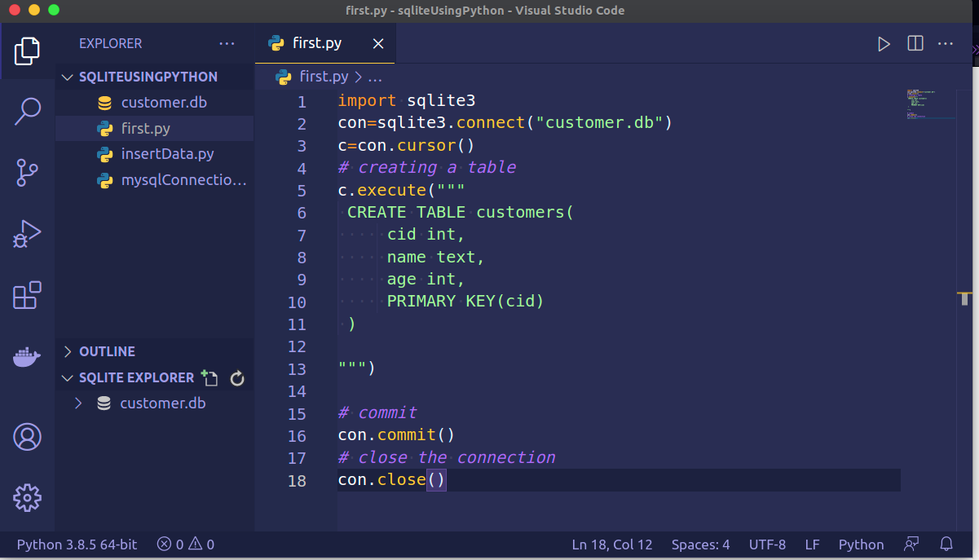Open the Explorer more actions menu
The image size is (979, 560).
click(227, 44)
